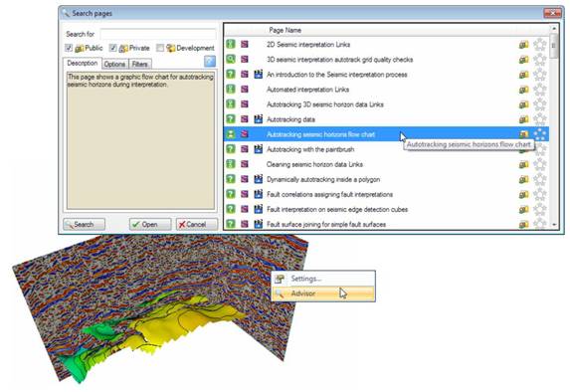Uncheck the Public checkbox
This screenshot has height=392, width=570.
[x=69, y=48]
